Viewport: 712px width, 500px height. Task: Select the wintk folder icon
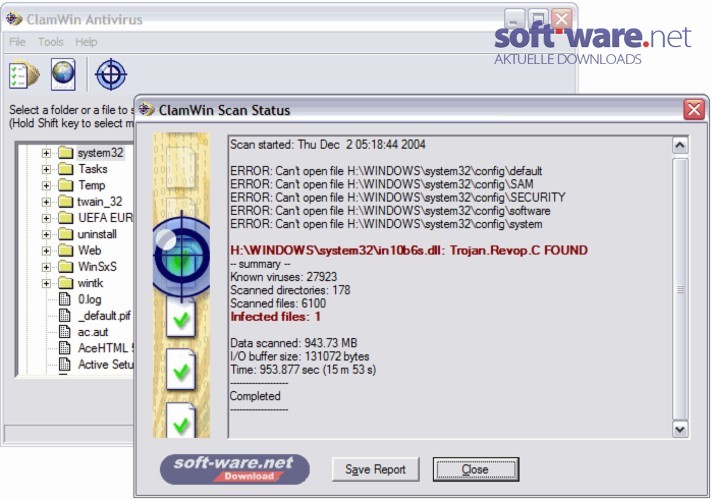66,283
